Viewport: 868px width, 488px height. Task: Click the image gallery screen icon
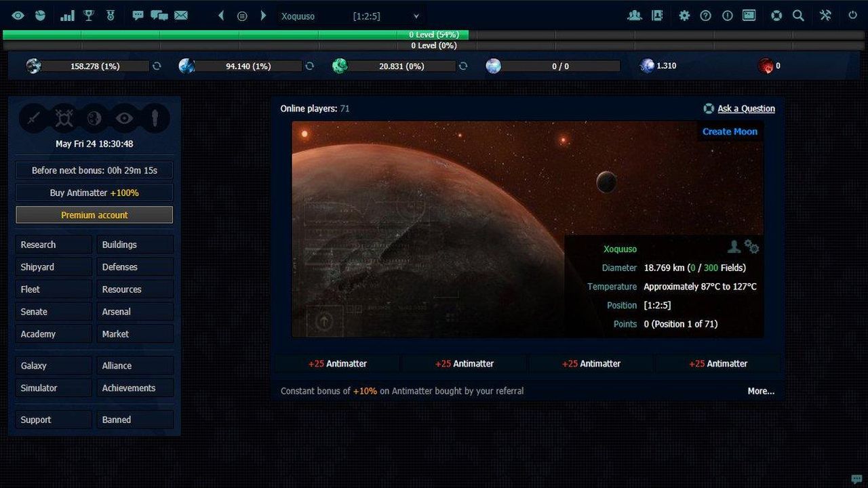click(x=749, y=16)
